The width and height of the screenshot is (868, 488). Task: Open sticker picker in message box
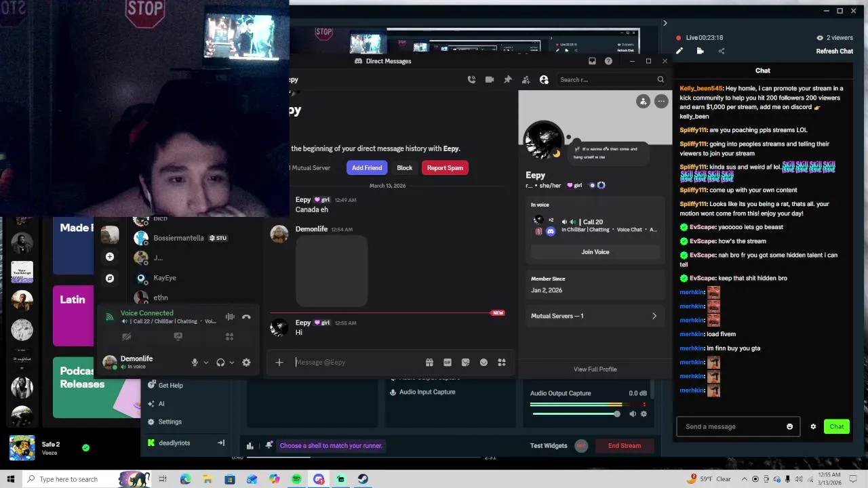[x=465, y=363]
